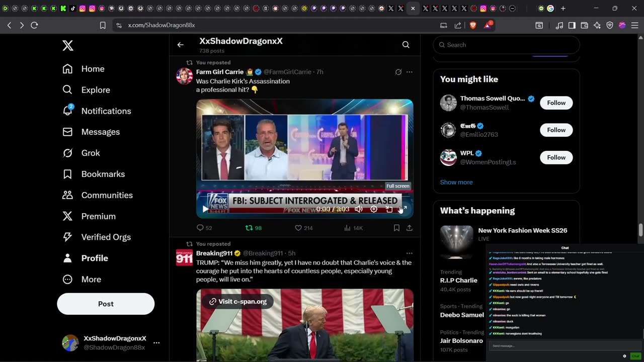Toggle the browser sidebar panel
The image size is (644, 362).
572,25
